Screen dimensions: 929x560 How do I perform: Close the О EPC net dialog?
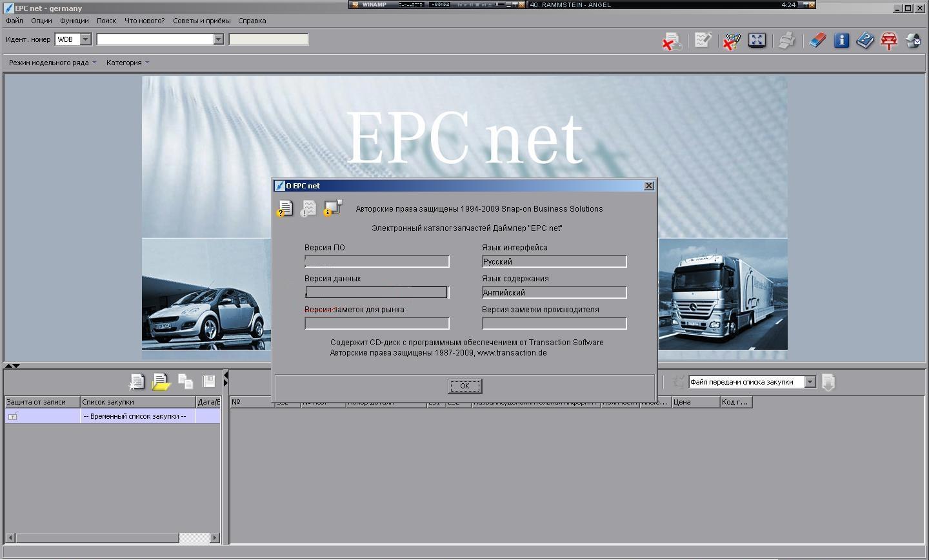click(x=649, y=186)
